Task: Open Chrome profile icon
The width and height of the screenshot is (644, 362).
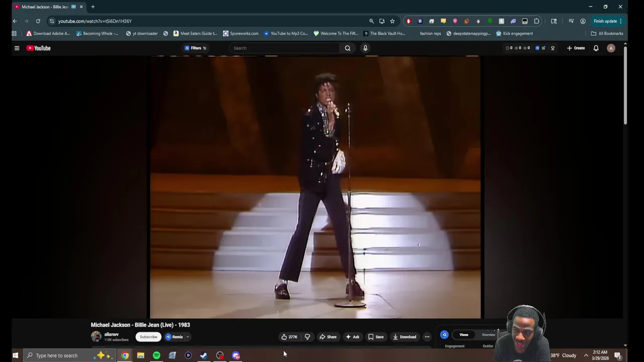Action: coord(583,21)
